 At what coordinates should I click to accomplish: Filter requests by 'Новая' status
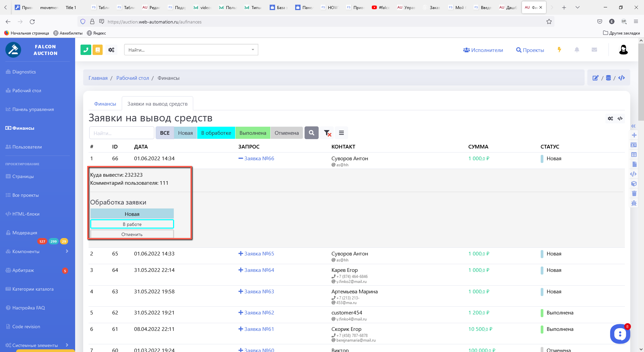(185, 133)
